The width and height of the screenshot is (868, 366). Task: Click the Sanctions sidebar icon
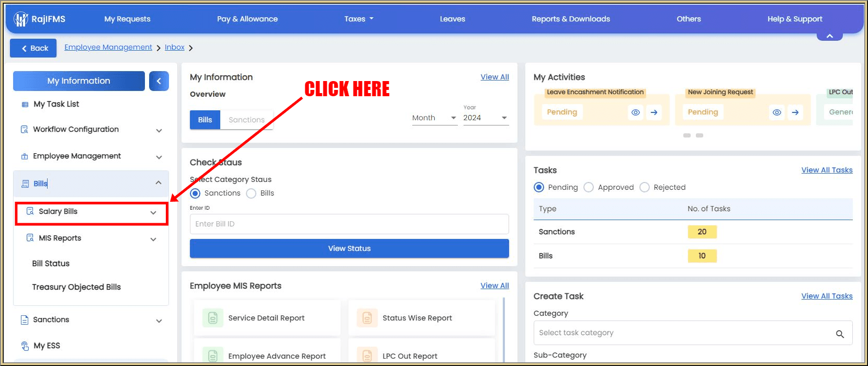pyautogui.click(x=25, y=320)
